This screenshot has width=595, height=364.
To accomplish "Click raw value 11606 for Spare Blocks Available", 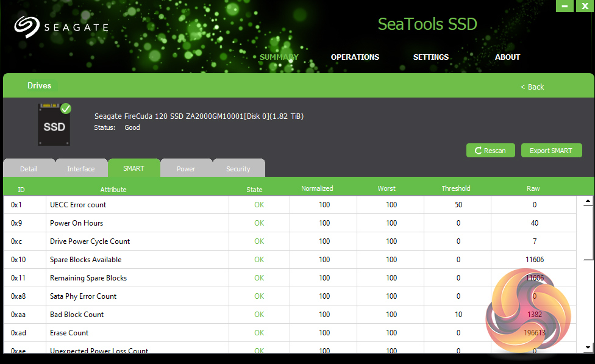I will coord(534,259).
